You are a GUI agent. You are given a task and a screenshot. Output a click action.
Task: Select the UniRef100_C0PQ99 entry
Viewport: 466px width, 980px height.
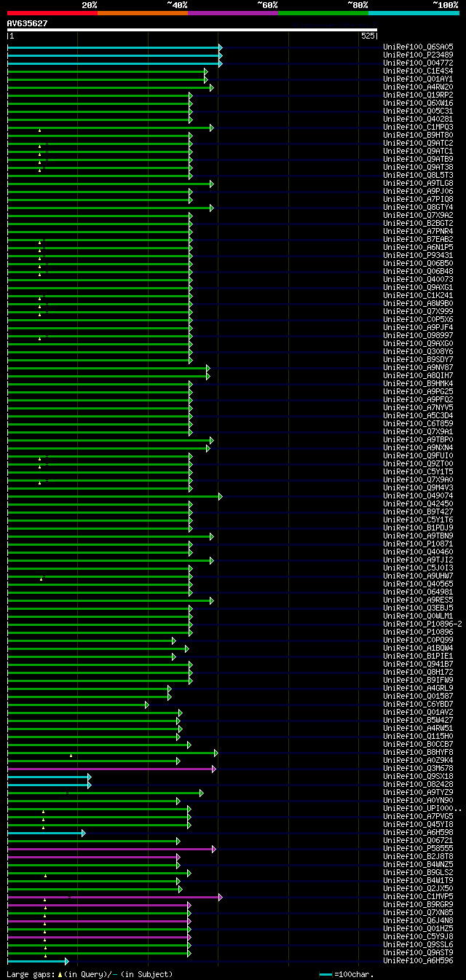[x=419, y=640]
